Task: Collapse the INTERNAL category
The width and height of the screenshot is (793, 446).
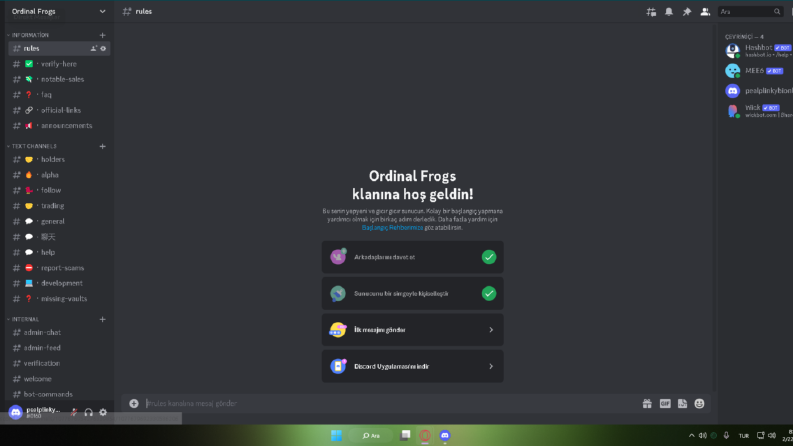Action: coord(24,319)
